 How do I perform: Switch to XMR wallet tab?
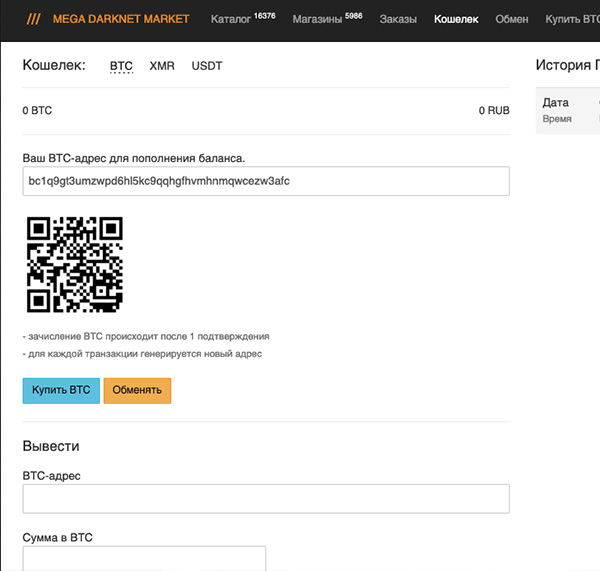pos(162,66)
